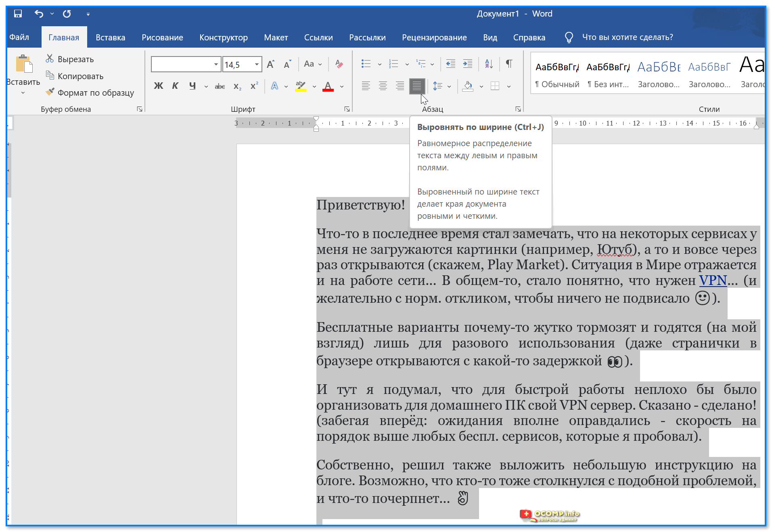Open the font size 14,5 dropdown
Image resolution: width=772 pixels, height=532 pixels.
[257, 64]
